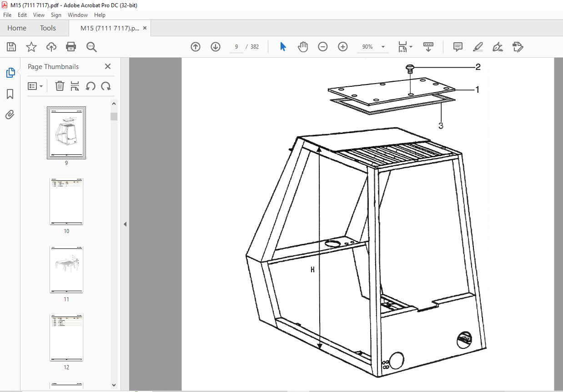Collapse the navigation pane arrow
The image size is (563, 392).
tap(125, 224)
